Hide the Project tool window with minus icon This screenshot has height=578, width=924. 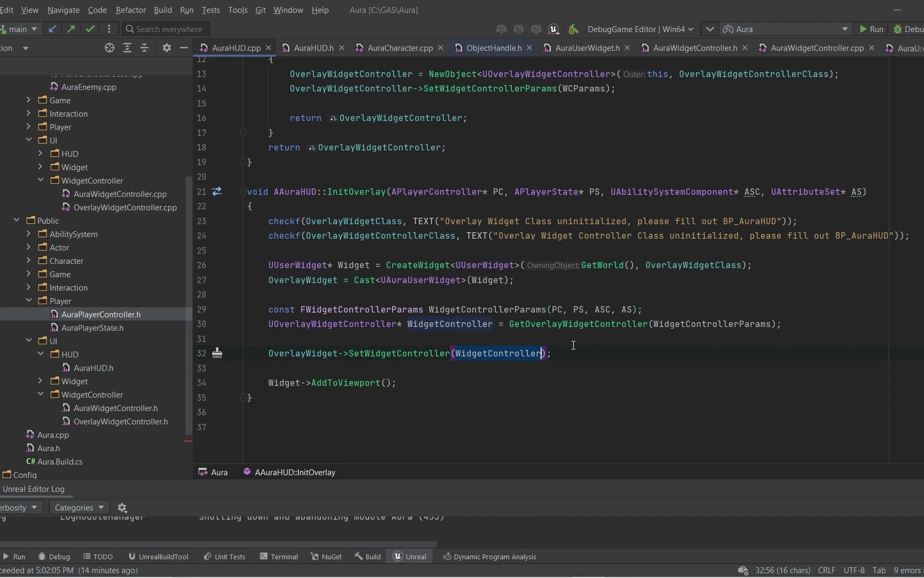point(183,48)
